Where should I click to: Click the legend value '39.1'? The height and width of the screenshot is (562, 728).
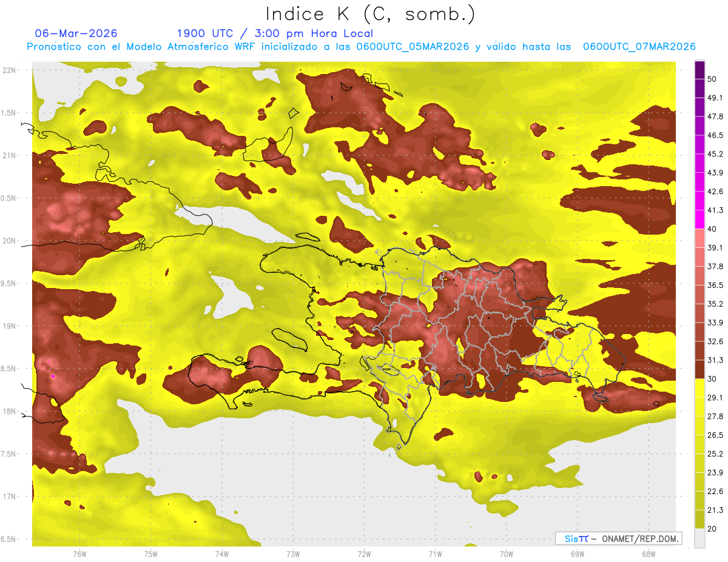click(715, 247)
